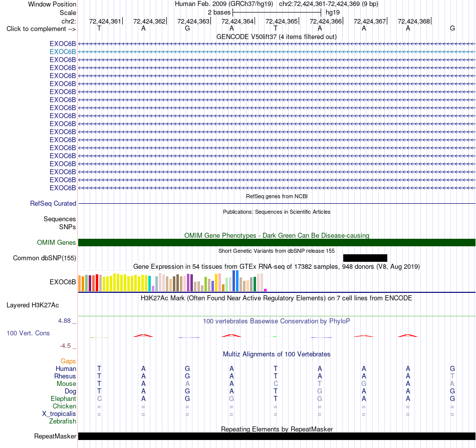Click the GTEx 'Gene Expression in 54 tissues' title

point(277,266)
